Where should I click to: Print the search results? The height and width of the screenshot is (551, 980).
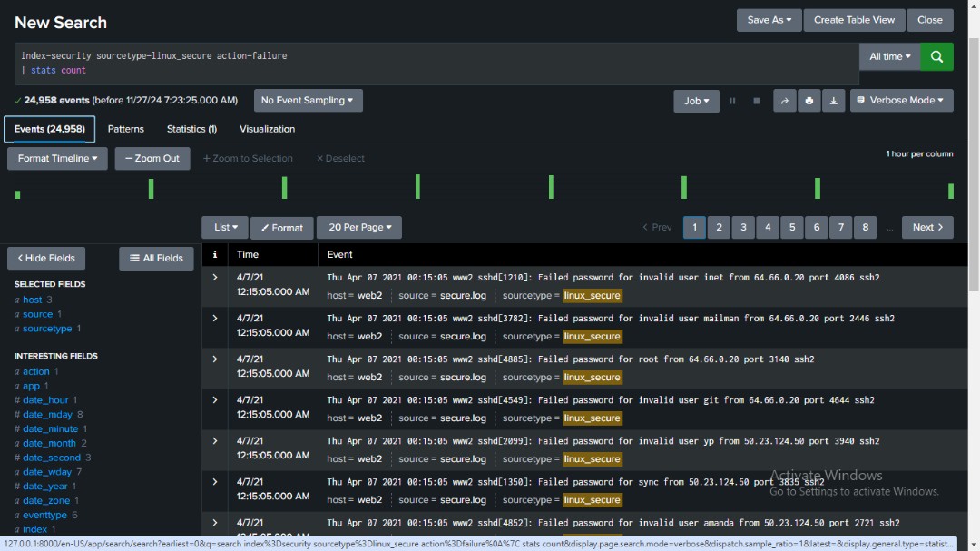click(x=808, y=101)
